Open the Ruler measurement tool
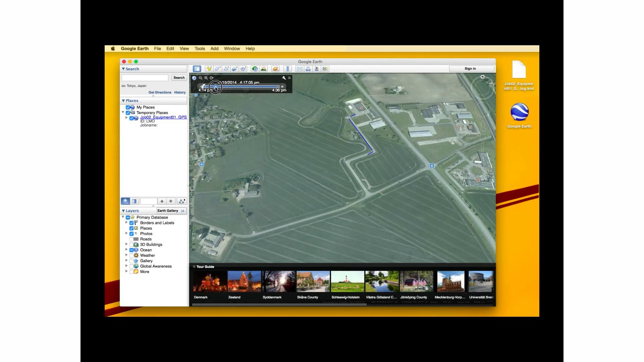The height and width of the screenshot is (362, 644). point(288,69)
